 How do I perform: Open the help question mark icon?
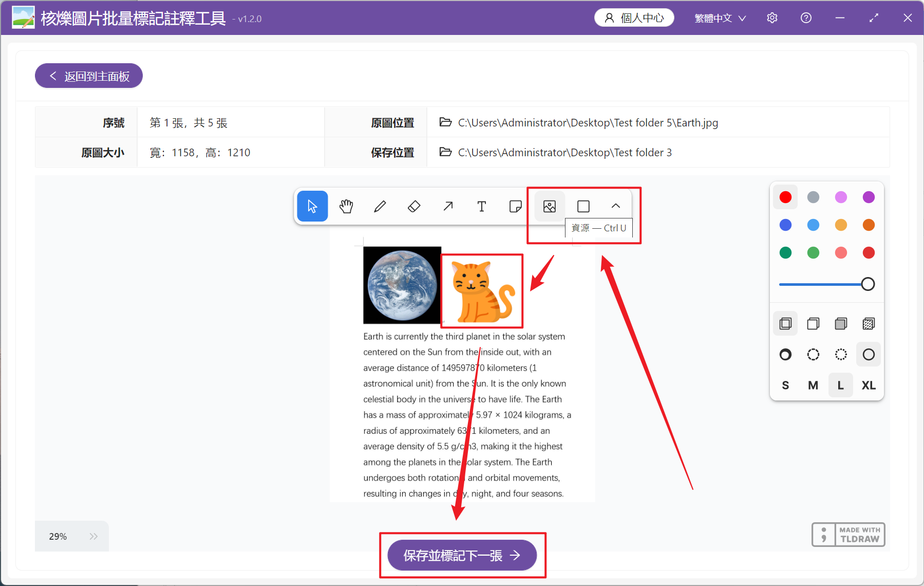tap(806, 18)
